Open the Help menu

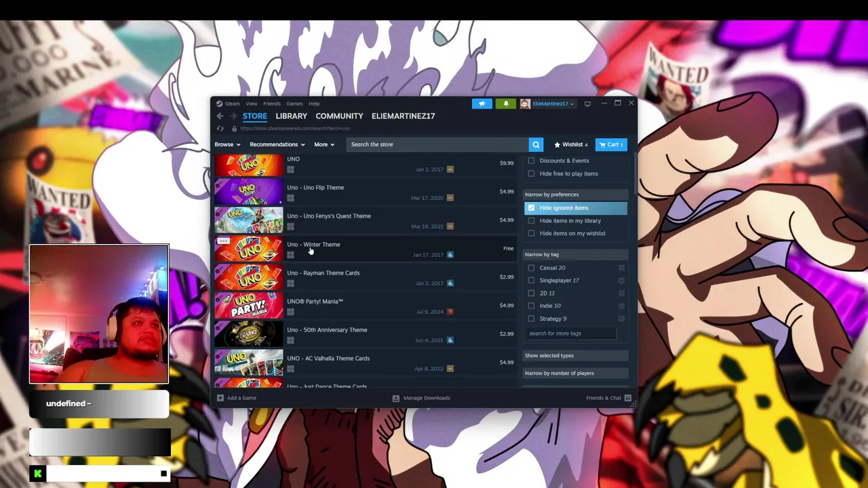[314, 104]
